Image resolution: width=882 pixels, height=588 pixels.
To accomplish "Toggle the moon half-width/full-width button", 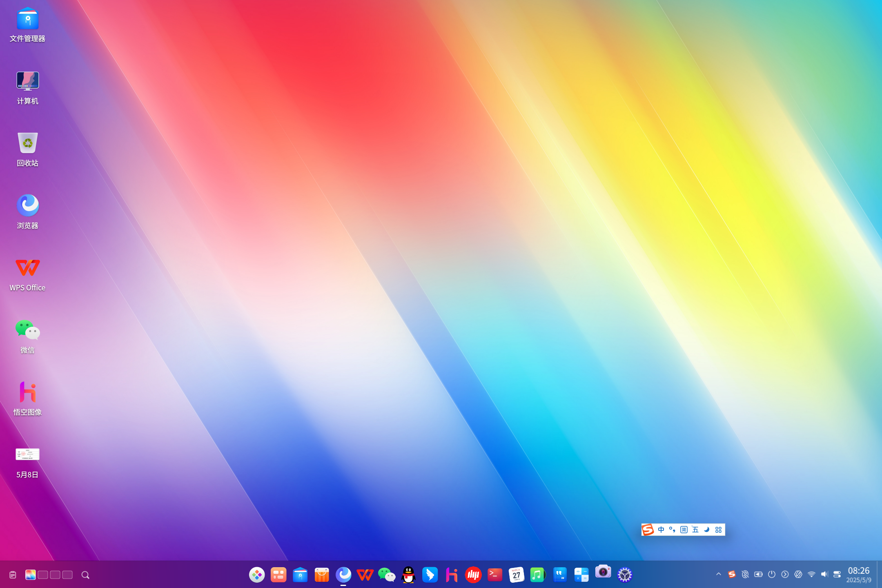I will (x=707, y=530).
